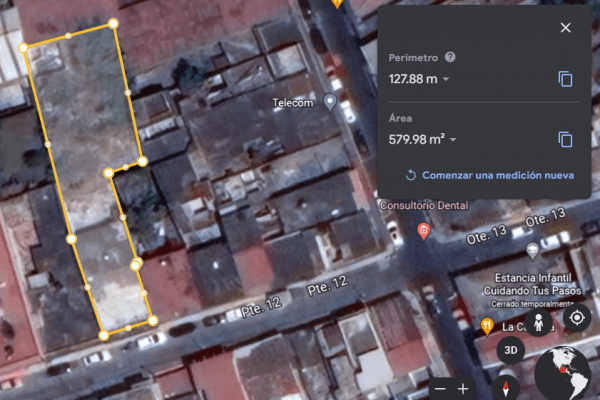
Task: Zoom out with the minus button
Action: click(440, 388)
